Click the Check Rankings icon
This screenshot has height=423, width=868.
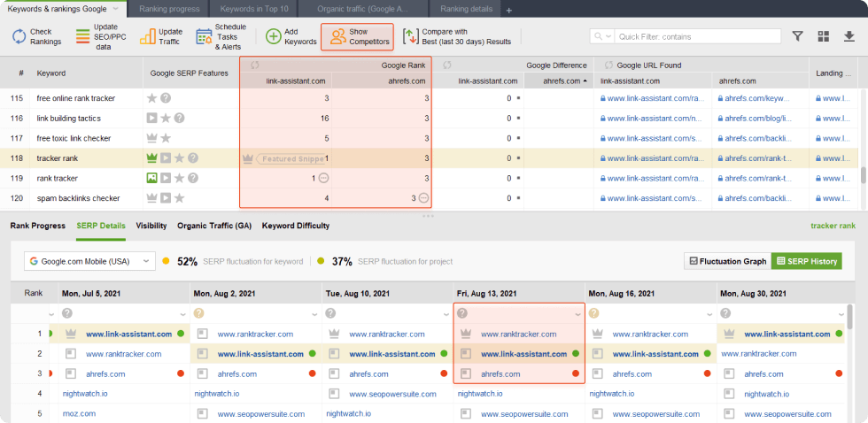point(19,36)
